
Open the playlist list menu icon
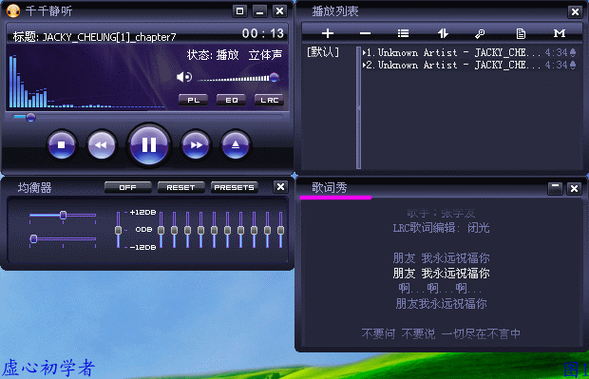pyautogui.click(x=403, y=33)
